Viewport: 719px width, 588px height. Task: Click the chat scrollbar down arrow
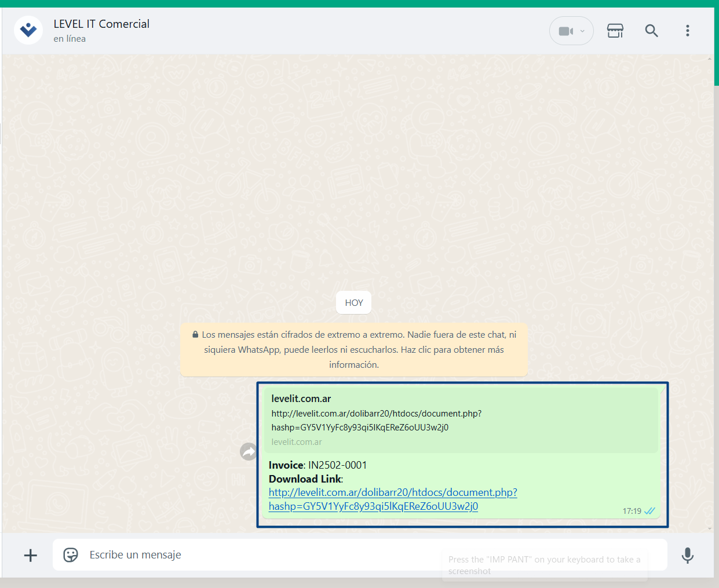pyautogui.click(x=710, y=528)
